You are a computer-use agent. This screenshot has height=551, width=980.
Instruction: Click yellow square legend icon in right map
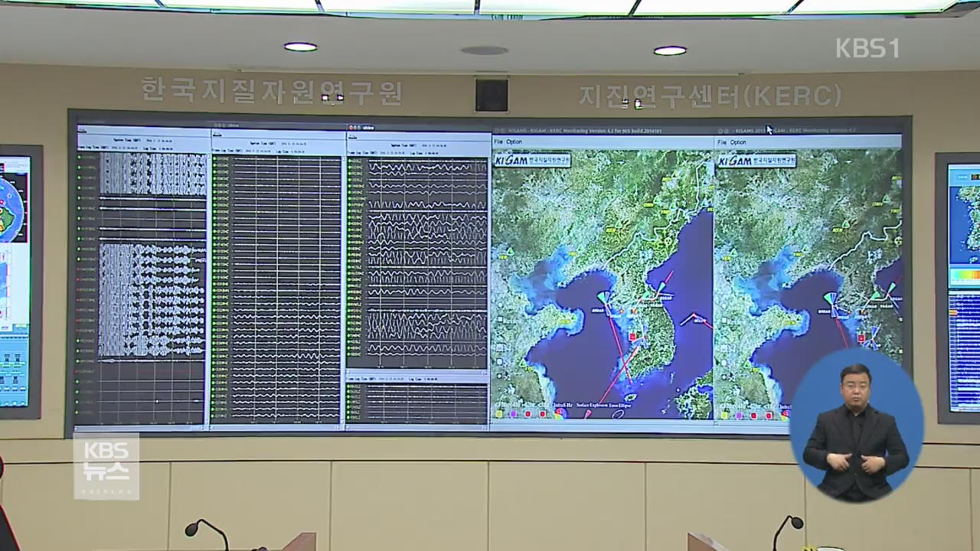(x=724, y=415)
